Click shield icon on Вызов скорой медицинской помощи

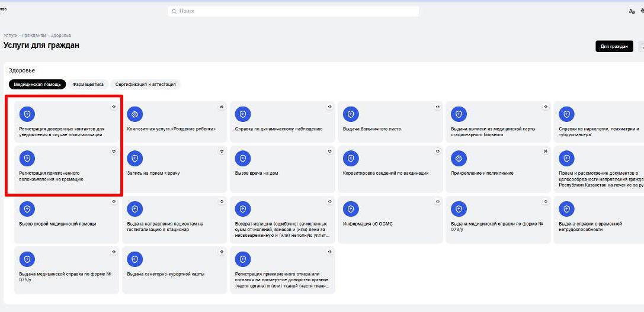27,209
